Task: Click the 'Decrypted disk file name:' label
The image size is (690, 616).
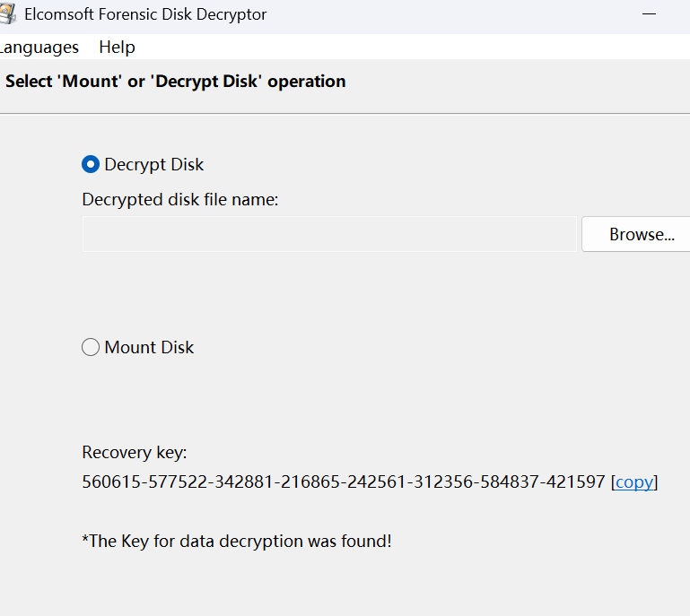Action: tap(180, 200)
